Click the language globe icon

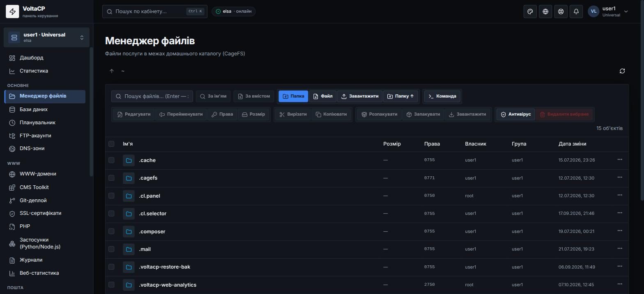pyautogui.click(x=545, y=11)
